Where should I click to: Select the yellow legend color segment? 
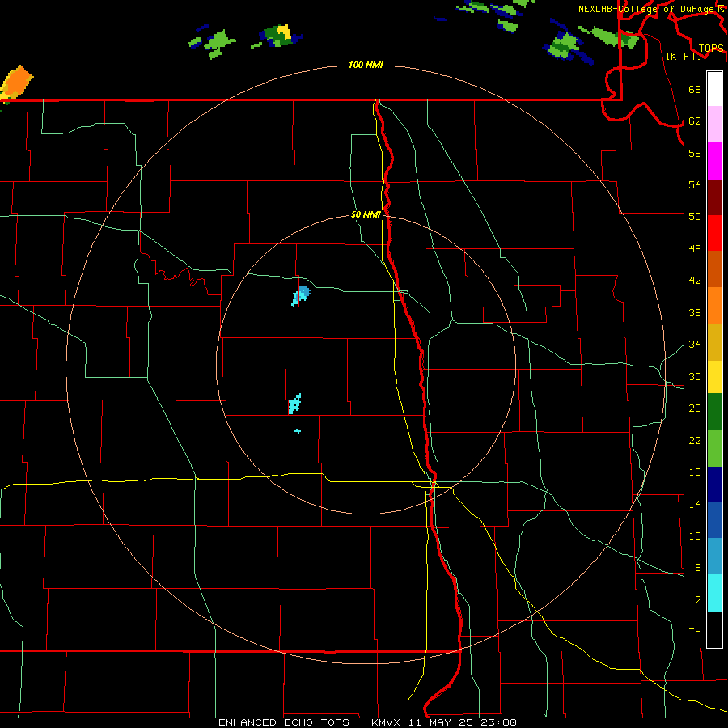pos(714,377)
